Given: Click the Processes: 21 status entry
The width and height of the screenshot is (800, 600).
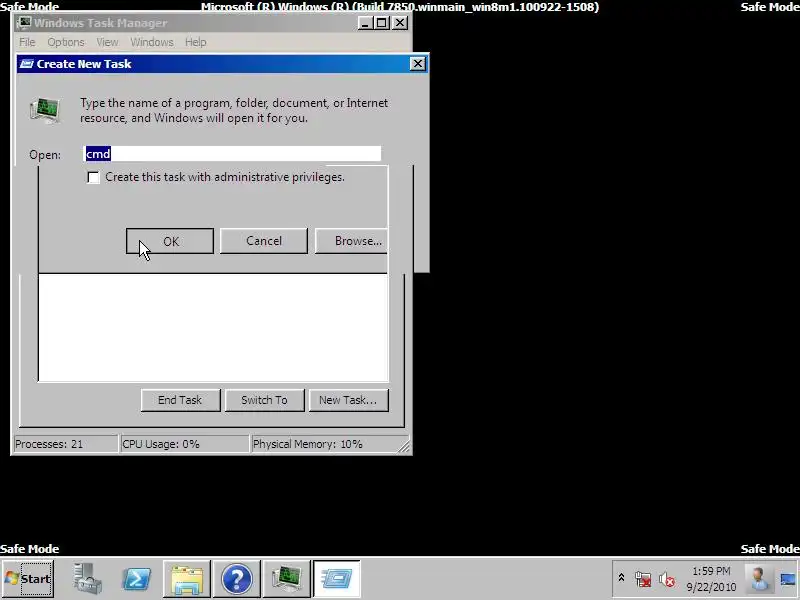Looking at the screenshot, I should 65,444.
